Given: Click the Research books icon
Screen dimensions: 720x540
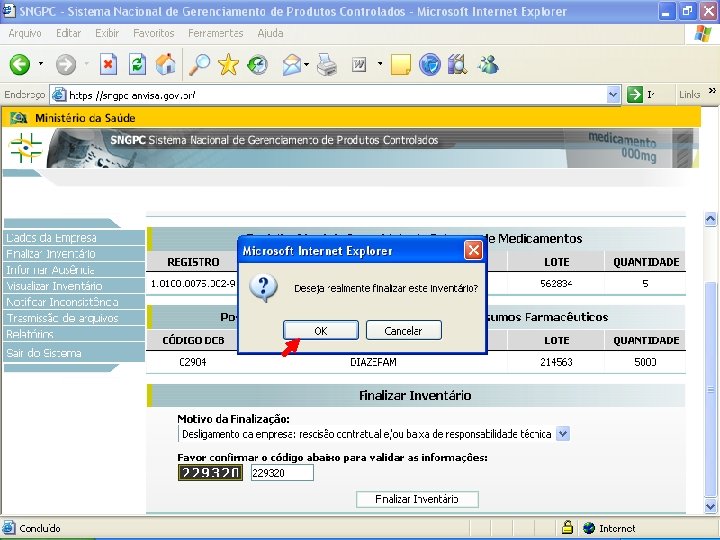Looking at the screenshot, I should (457, 64).
